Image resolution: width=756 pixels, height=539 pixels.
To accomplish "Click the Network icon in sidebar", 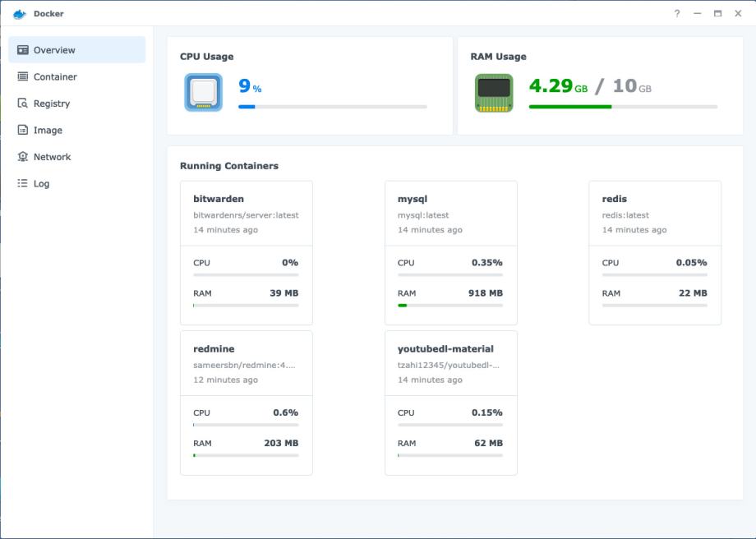I will (x=23, y=157).
